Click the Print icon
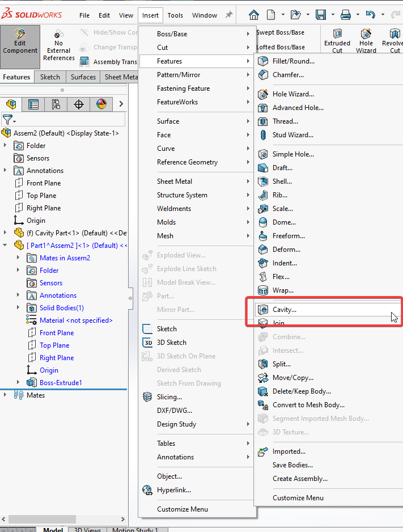This screenshot has width=403, height=532. (x=345, y=15)
